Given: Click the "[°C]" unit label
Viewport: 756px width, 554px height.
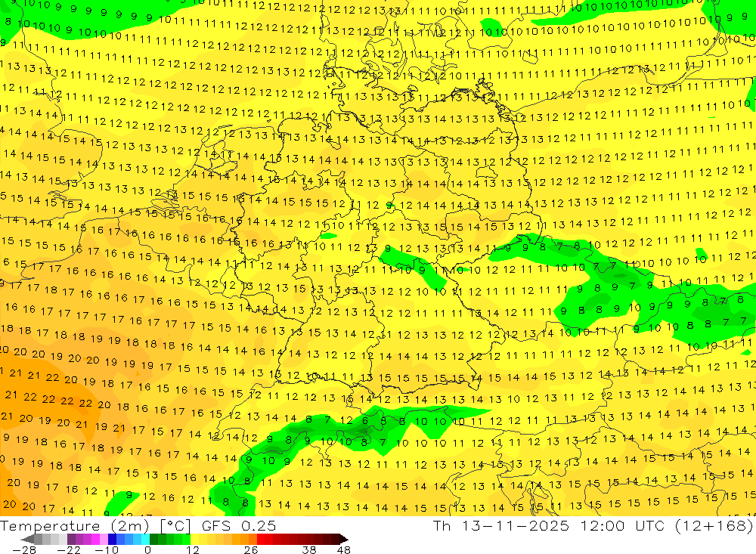Looking at the screenshot, I should pos(175,526).
